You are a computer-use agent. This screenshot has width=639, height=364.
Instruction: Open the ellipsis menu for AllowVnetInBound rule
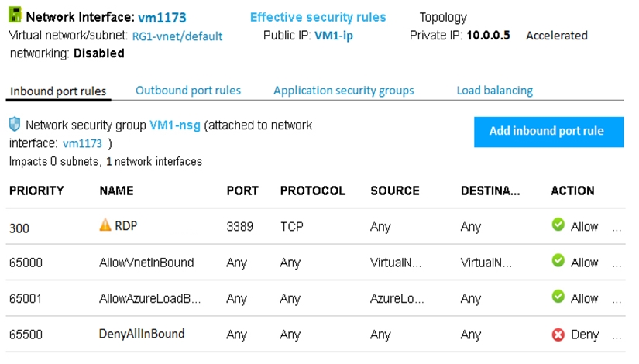(x=617, y=263)
